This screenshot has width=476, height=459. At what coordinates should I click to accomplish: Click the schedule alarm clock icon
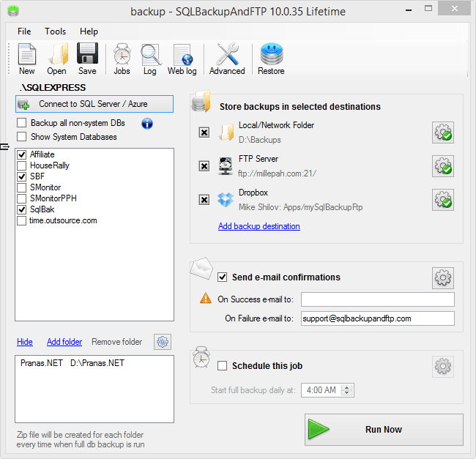201,357
